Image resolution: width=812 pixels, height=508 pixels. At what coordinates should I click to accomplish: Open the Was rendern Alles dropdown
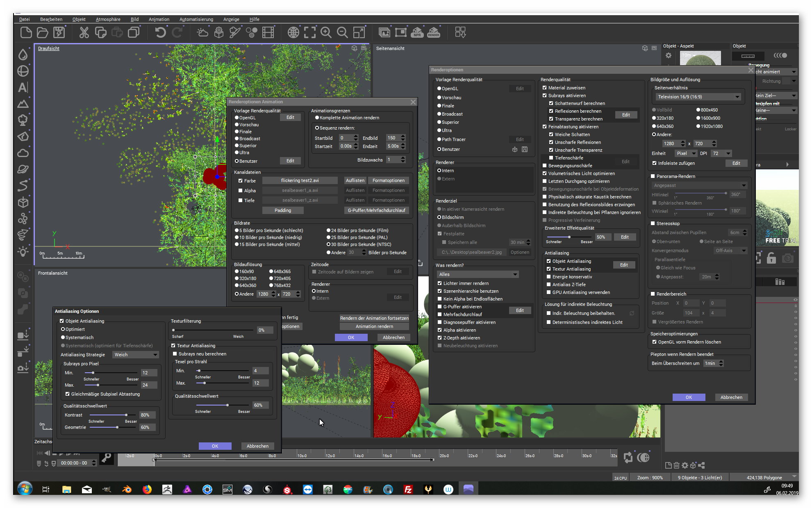(478, 274)
